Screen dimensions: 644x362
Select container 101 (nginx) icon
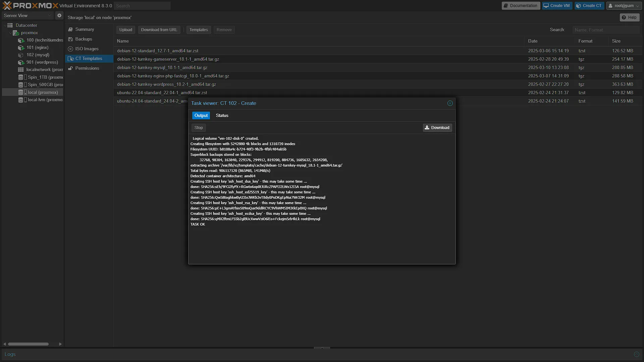(21, 48)
